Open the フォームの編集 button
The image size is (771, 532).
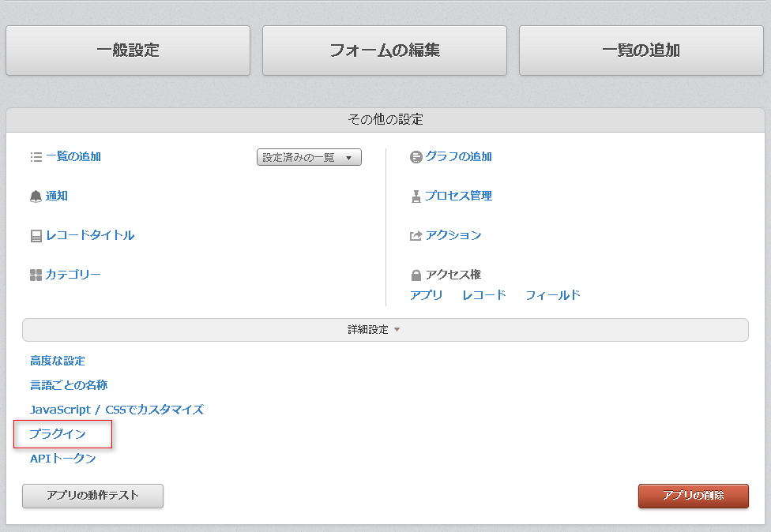point(385,51)
